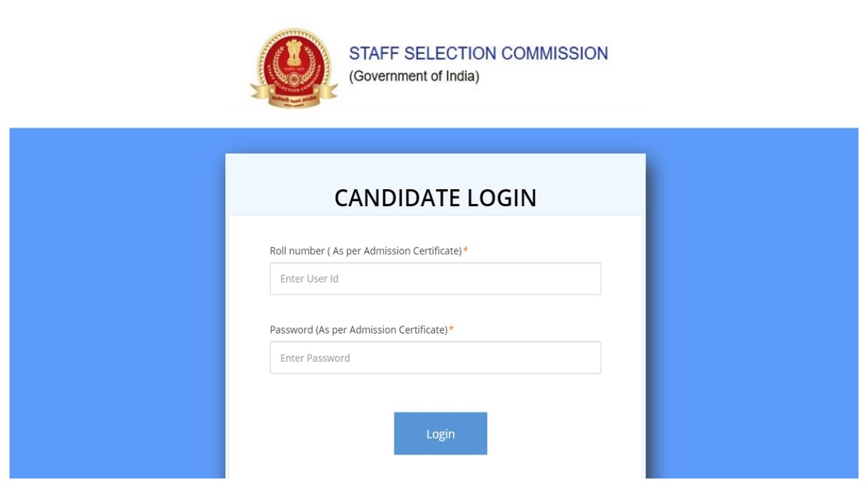Click the gold ribbon banner beneath the emblem
868x488 pixels.
(294, 99)
